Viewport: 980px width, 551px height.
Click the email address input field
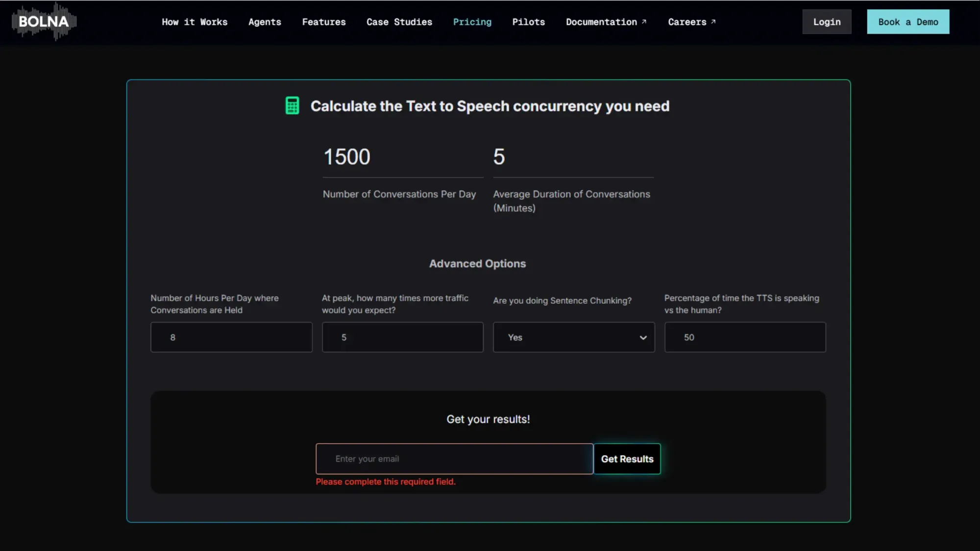coord(454,459)
